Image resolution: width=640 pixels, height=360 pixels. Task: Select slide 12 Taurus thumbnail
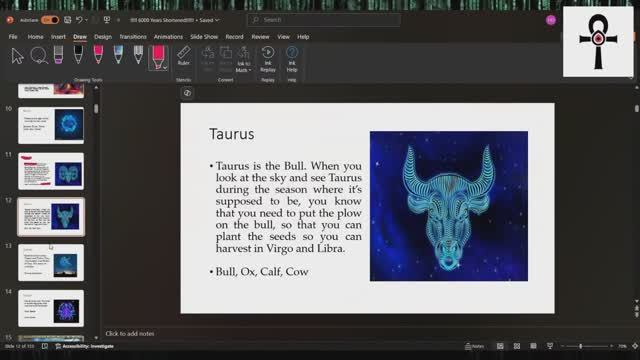[51, 217]
